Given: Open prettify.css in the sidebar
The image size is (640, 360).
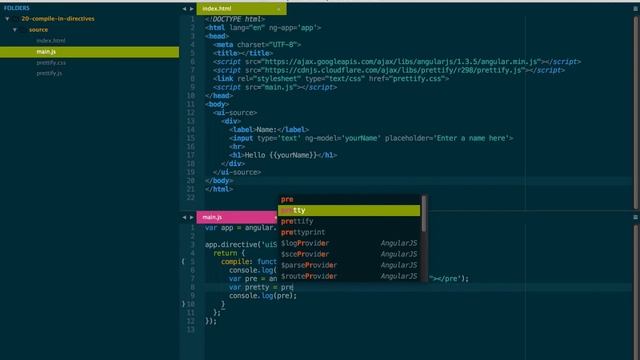Looking at the screenshot, I should [x=51, y=63].
